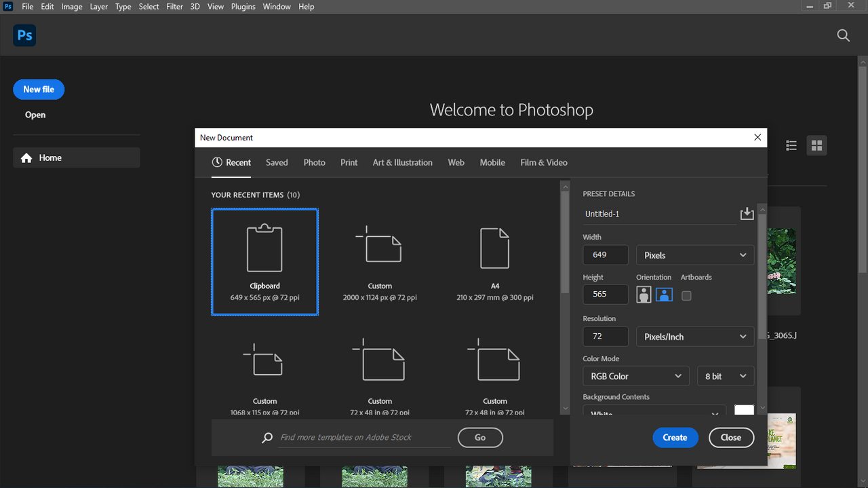This screenshot has height=488, width=868.
Task: Click the Height input field
Action: (x=605, y=295)
